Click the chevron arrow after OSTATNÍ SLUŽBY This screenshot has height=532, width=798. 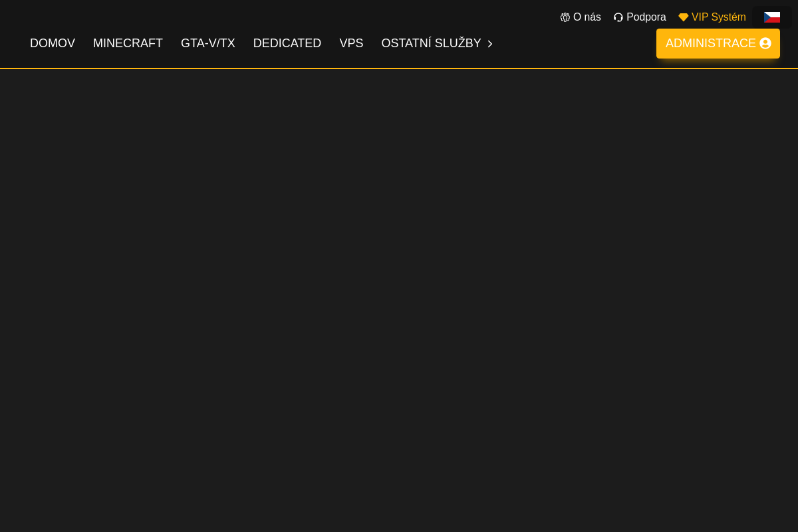tap(489, 43)
